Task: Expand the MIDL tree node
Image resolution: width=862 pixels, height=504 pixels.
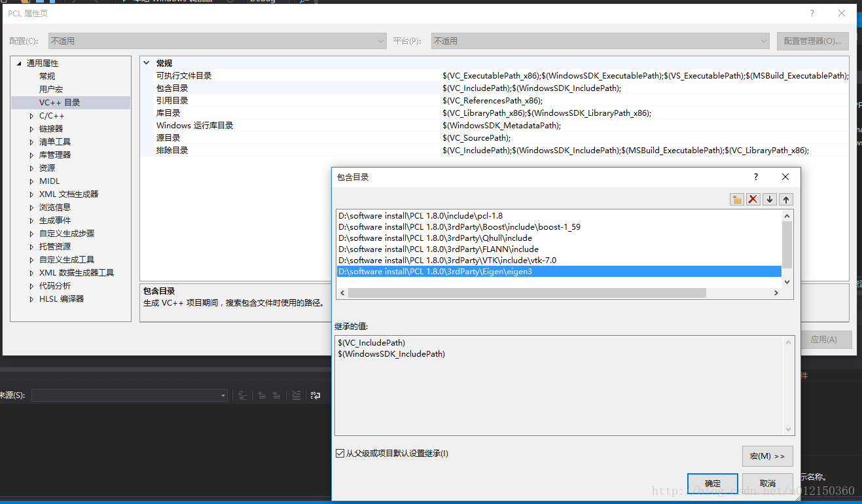Action: [x=31, y=181]
